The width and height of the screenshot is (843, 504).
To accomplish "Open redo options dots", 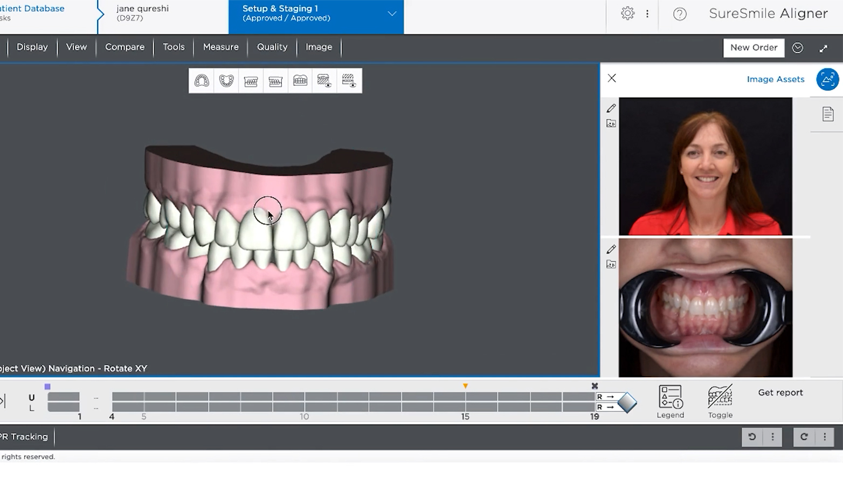I will (x=825, y=437).
